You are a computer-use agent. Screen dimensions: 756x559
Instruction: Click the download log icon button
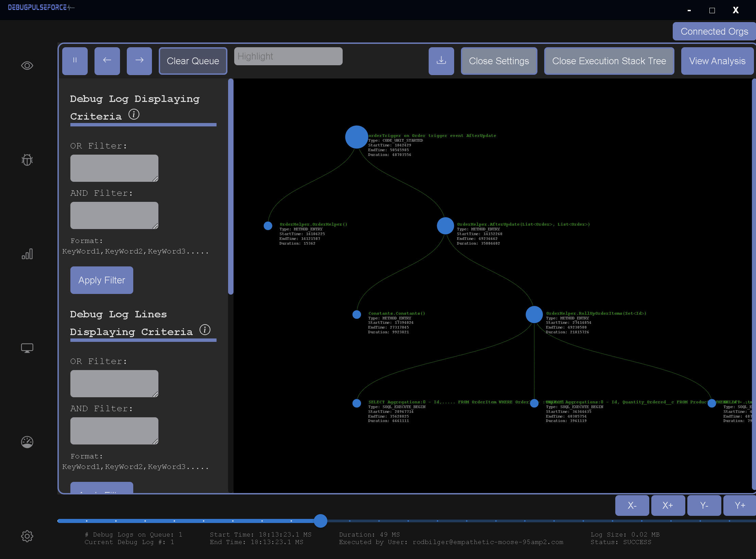pyautogui.click(x=441, y=60)
